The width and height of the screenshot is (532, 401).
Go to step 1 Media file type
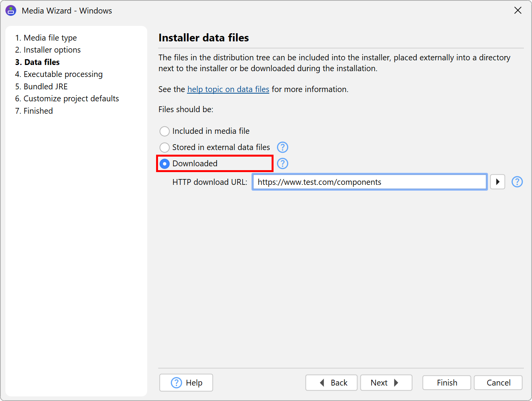click(46, 38)
